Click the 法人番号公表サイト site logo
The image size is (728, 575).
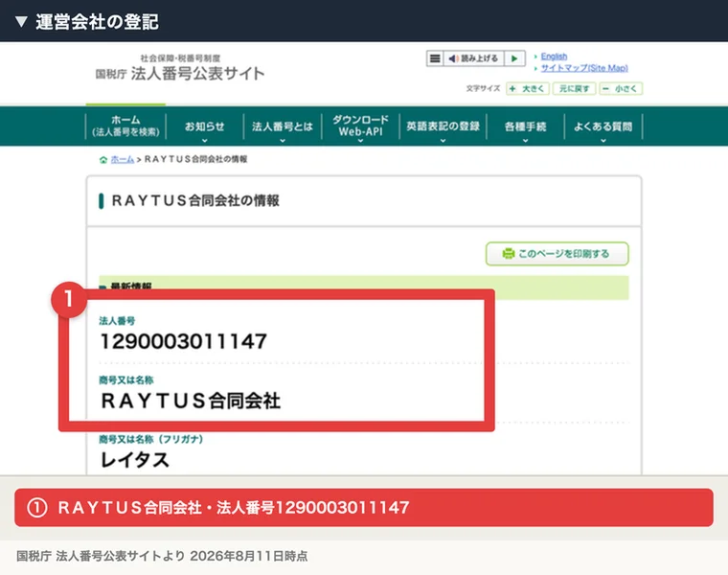[x=180, y=68]
